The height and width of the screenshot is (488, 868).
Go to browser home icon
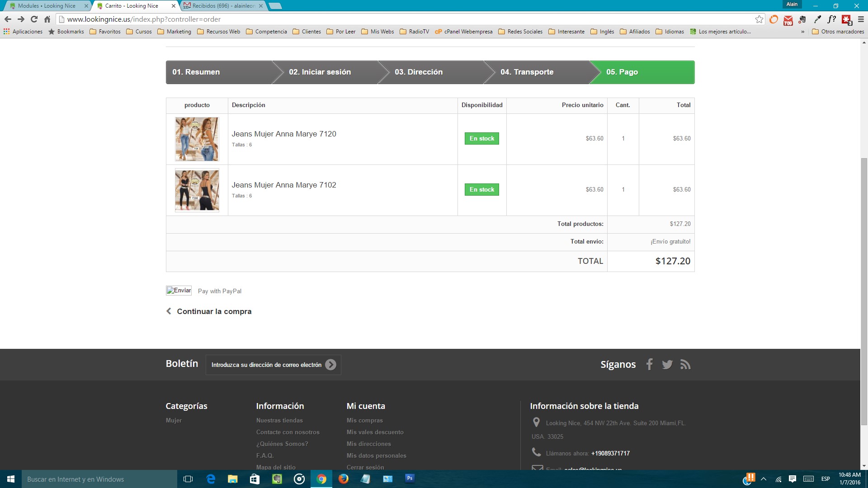(x=47, y=19)
